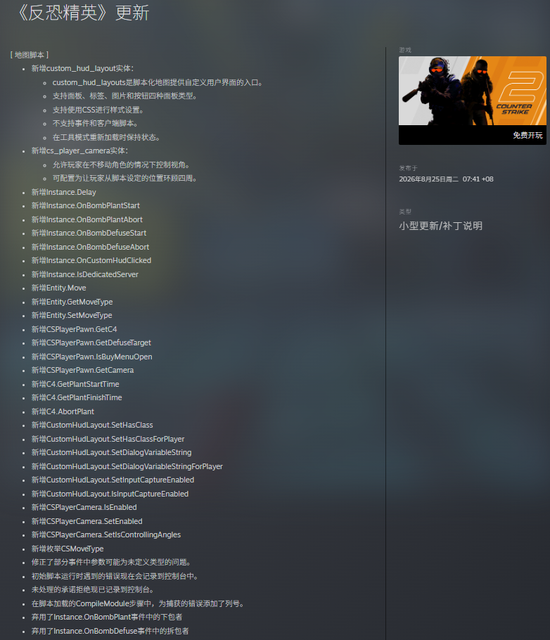Click the 支持使用CSS进行样式设置 sub-bullet
550x640 pixels.
click(98, 110)
